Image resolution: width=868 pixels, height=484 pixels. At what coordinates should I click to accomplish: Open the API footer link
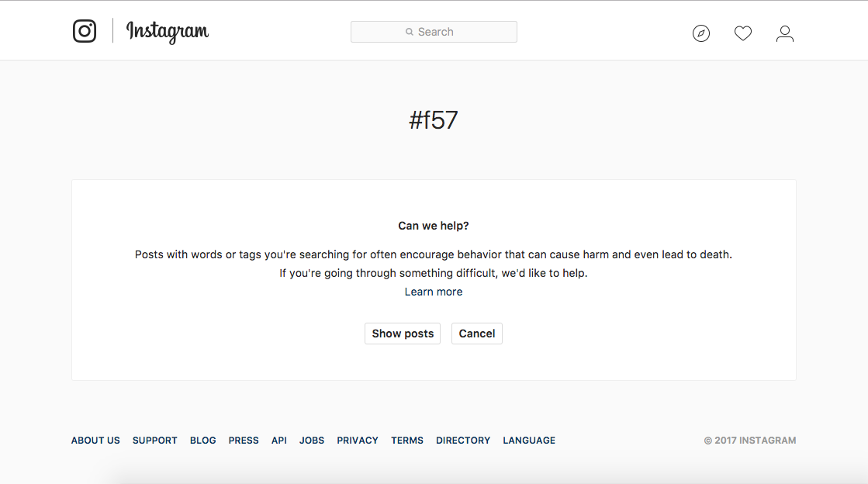[279, 441]
